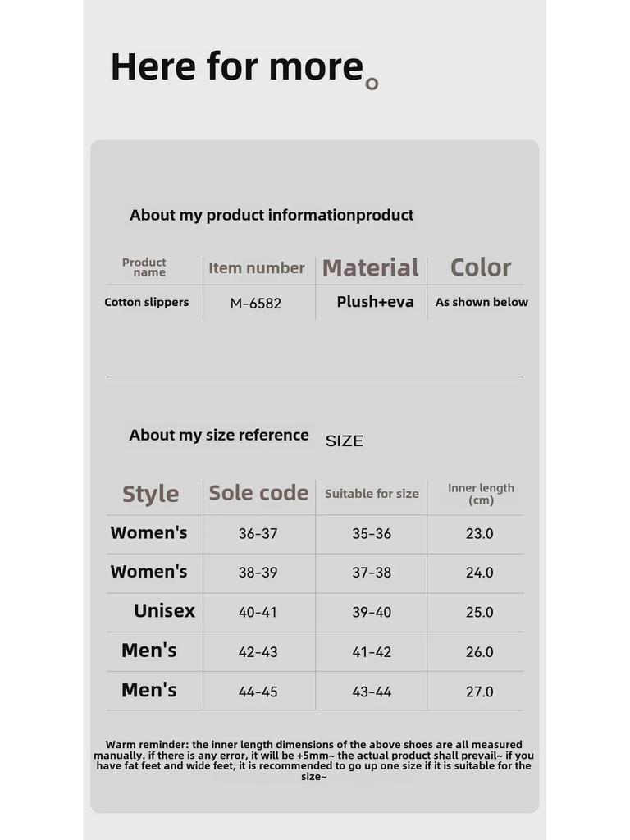The image size is (630, 840).
Task: Click the "Suitable for size" column header
Action: coord(372,494)
